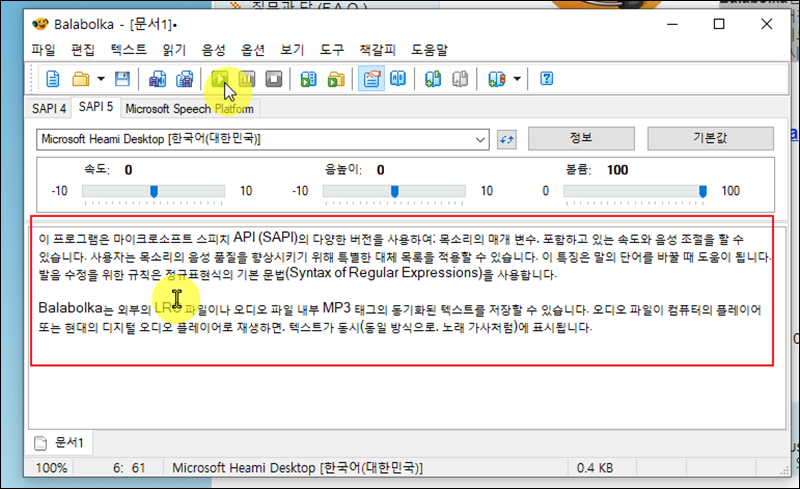
Task: Expand the open-file dropdown arrow
Action: [x=101, y=79]
